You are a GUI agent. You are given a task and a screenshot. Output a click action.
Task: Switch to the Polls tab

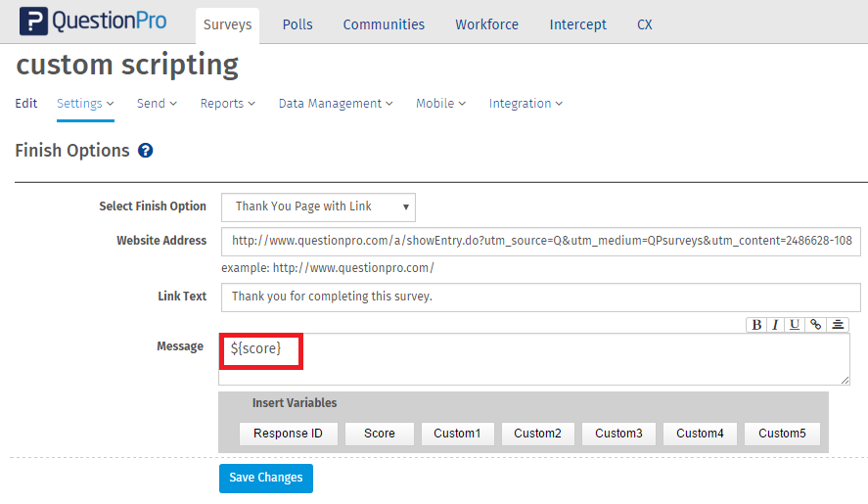(297, 24)
